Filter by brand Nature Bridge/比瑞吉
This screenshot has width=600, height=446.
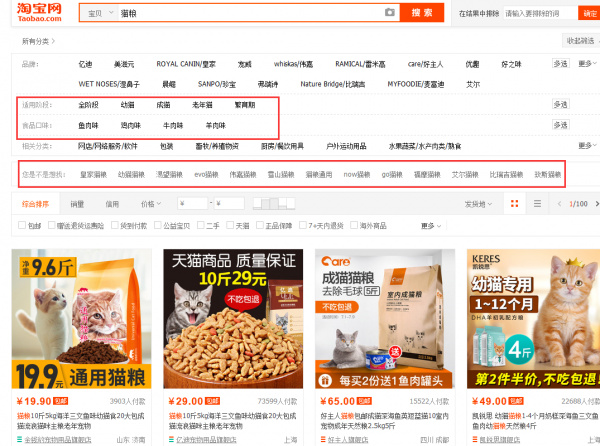333,84
